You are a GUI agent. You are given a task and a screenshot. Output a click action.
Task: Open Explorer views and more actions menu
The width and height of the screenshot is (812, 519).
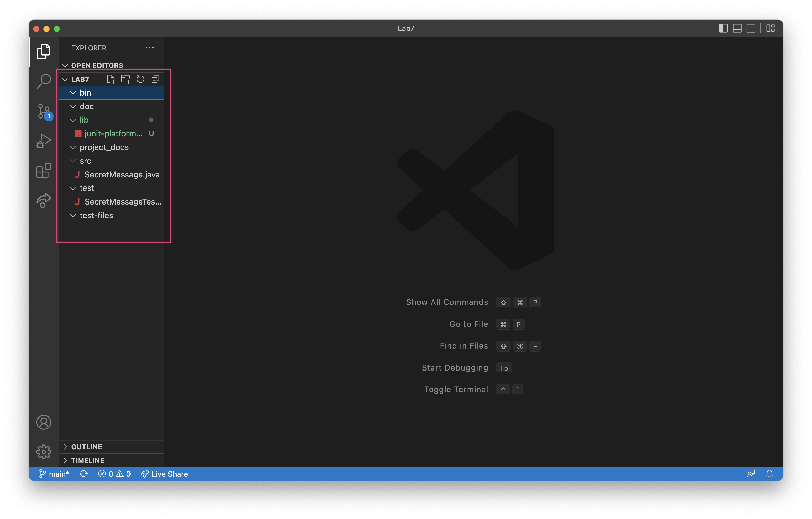[x=150, y=48]
